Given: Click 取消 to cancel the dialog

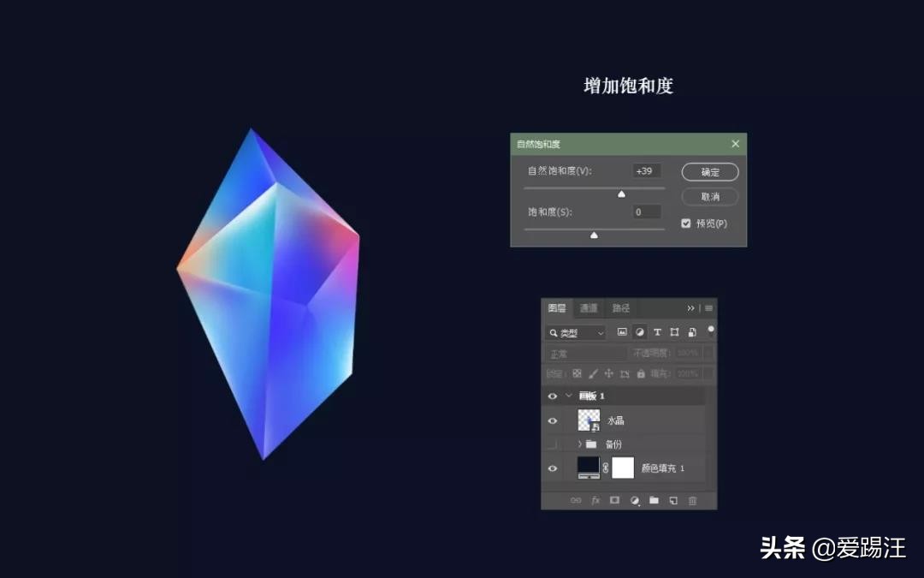Looking at the screenshot, I should [x=709, y=197].
